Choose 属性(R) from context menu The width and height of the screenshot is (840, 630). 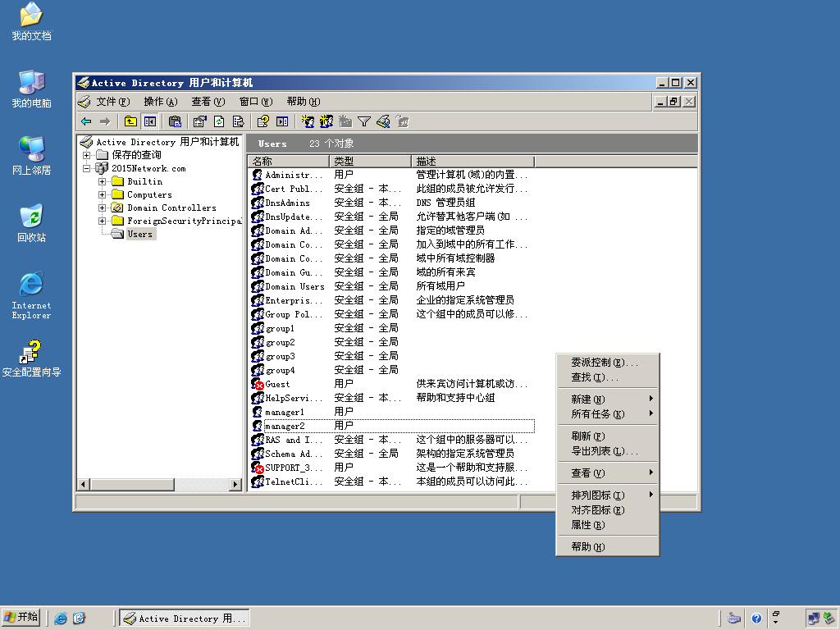[x=608, y=525]
